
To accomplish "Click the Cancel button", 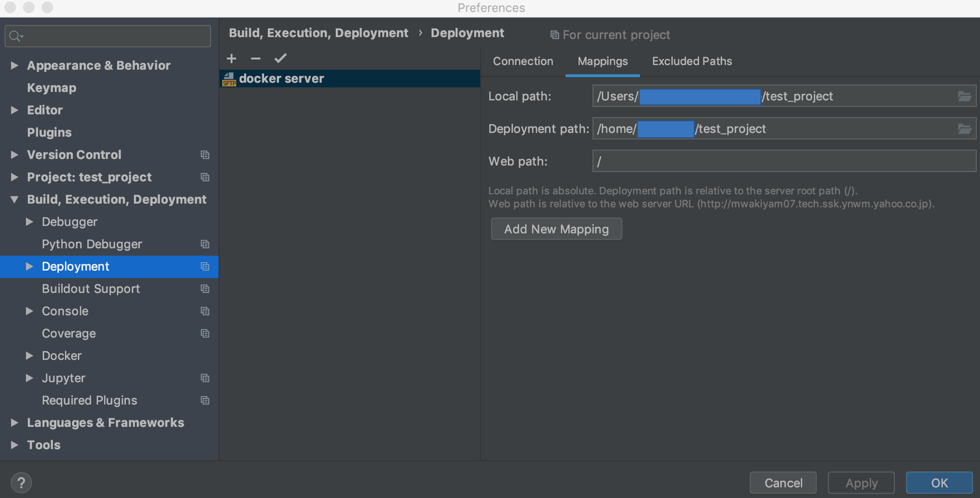I will click(x=783, y=483).
